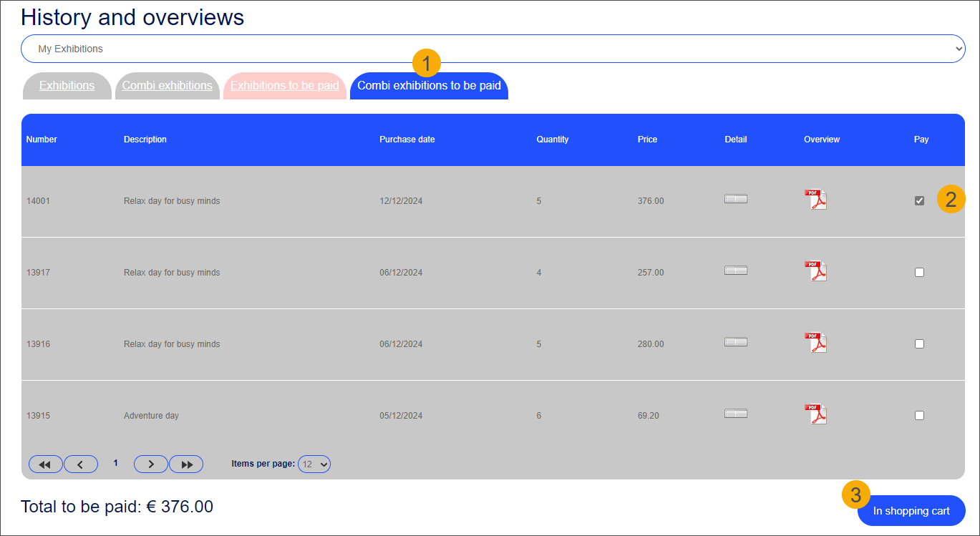Go to the next page arrow
Image resolution: width=980 pixels, height=536 pixels.
pos(150,464)
